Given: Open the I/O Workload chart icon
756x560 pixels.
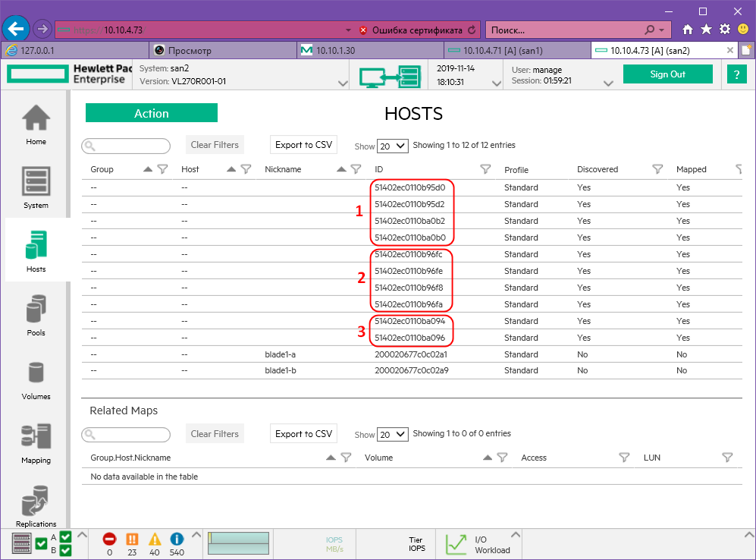Looking at the screenshot, I should tap(456, 544).
